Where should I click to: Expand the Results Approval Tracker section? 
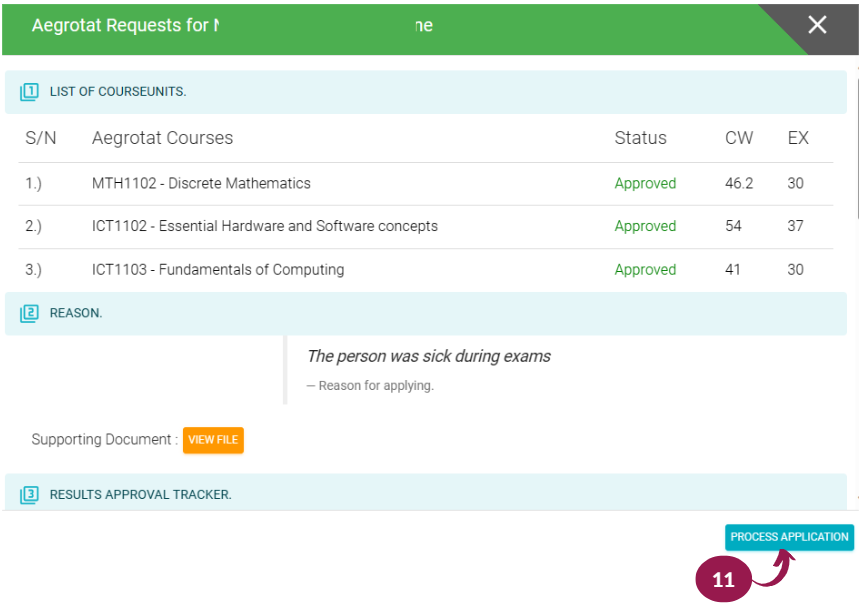[140, 494]
